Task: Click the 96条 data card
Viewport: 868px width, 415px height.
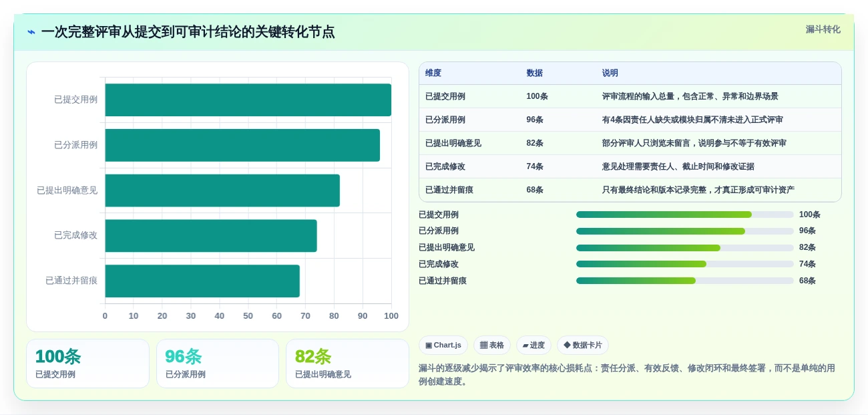Action: 218,364
